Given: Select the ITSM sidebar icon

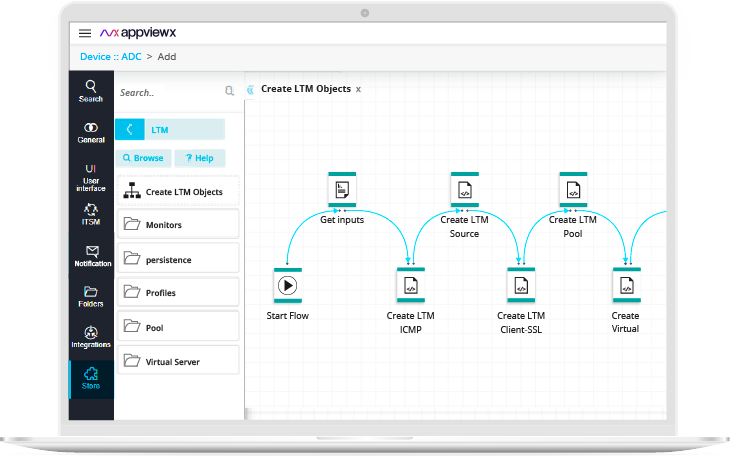Looking at the screenshot, I should tap(91, 214).
